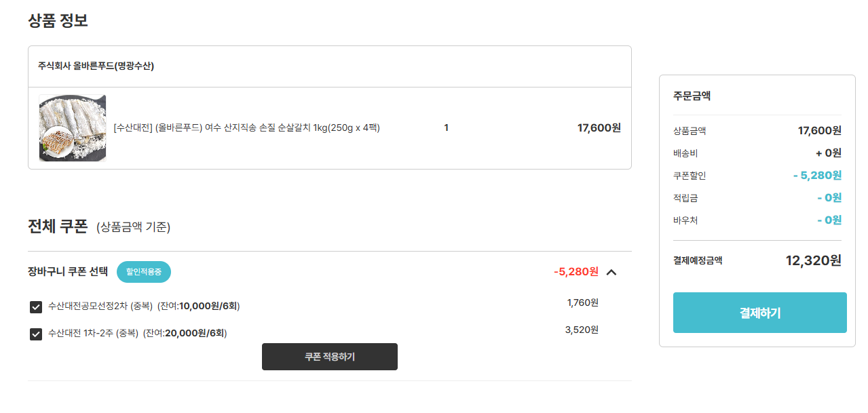Click the 장바구니 쿠폰 선택 header label
This screenshot has width=868, height=413.
[68, 272]
